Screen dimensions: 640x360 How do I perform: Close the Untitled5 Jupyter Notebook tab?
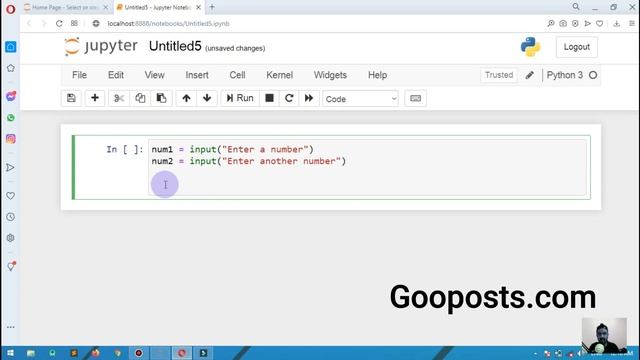[x=198, y=7]
